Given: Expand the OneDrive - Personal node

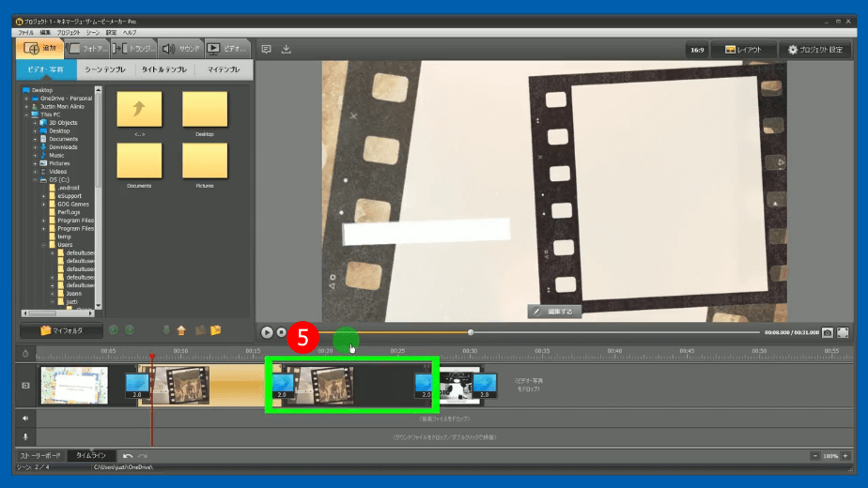Looking at the screenshot, I should (27, 99).
